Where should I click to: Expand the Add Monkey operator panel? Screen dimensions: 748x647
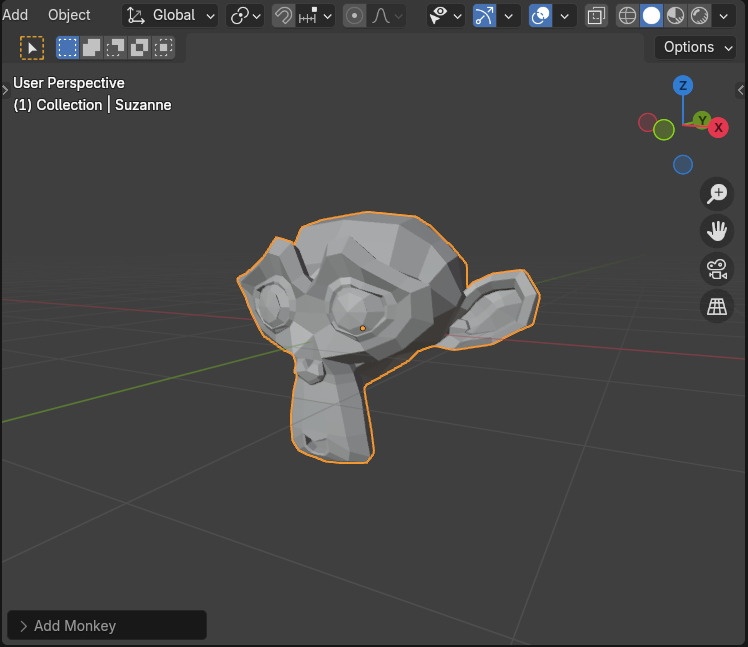tap(107, 626)
